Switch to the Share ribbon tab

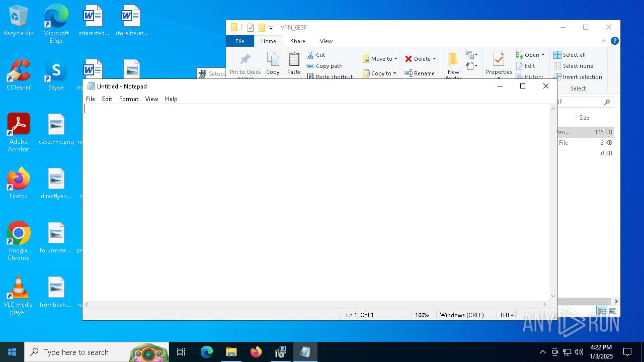click(x=298, y=41)
